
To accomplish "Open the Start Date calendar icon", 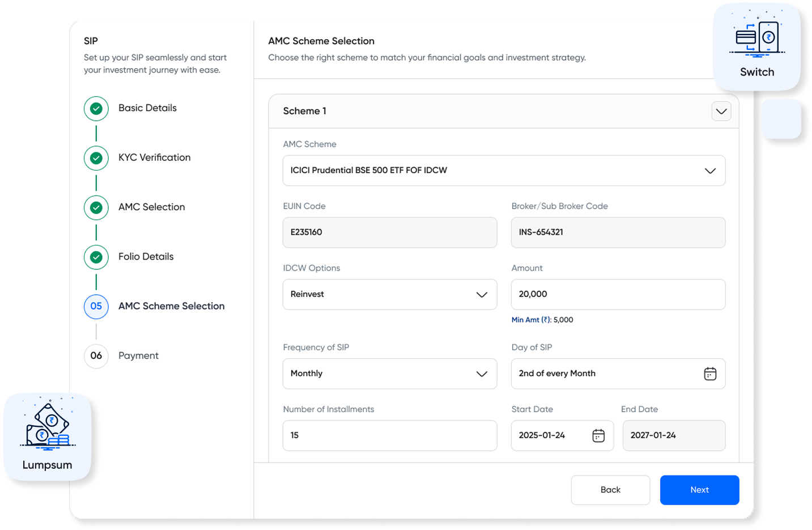I will pyautogui.click(x=598, y=435).
